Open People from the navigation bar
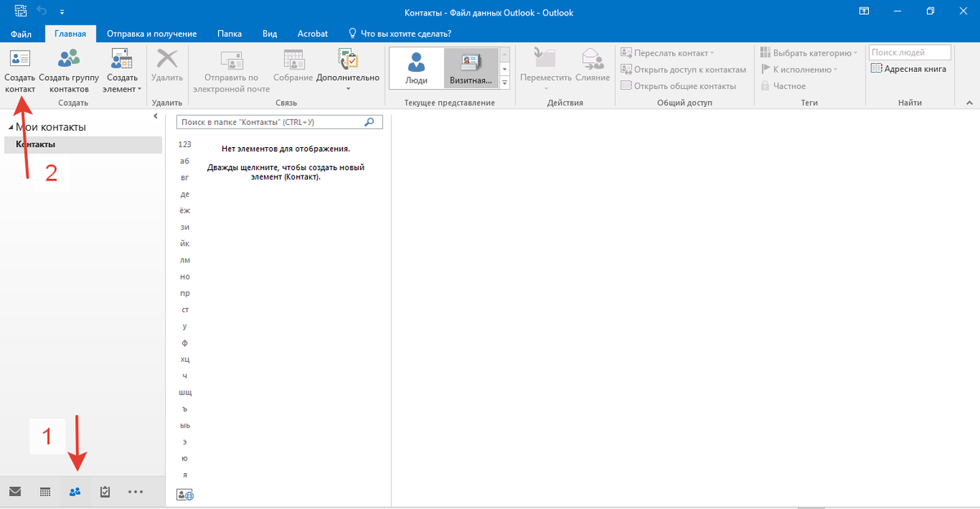 coord(75,492)
